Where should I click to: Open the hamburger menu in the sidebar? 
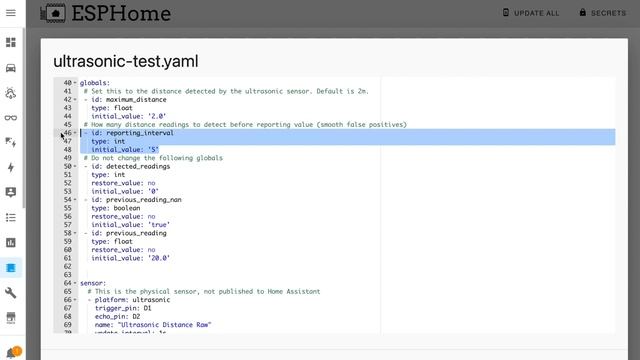[x=11, y=13]
